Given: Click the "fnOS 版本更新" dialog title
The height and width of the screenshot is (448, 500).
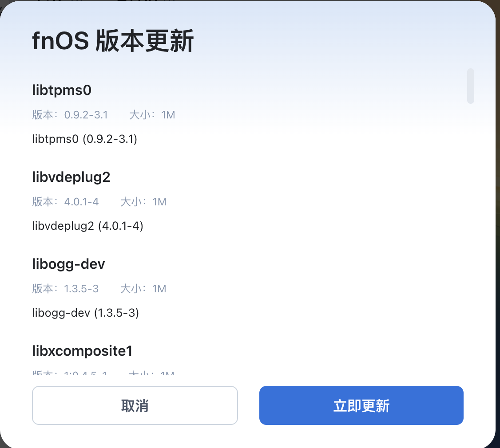Looking at the screenshot, I should [x=113, y=43].
